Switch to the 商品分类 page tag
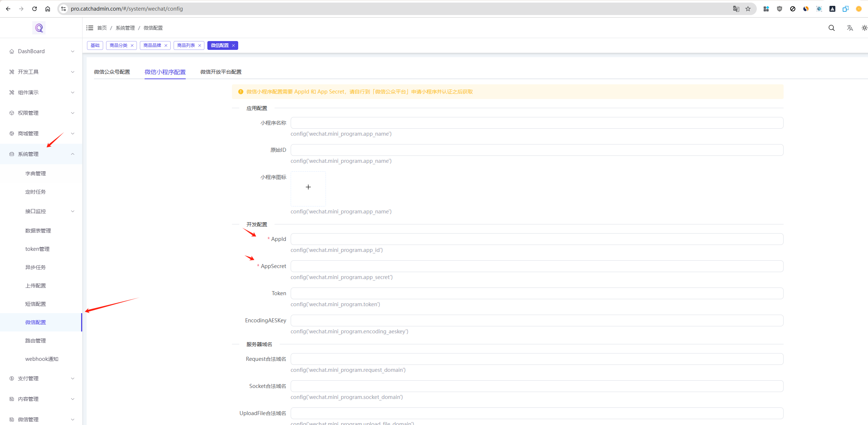Image resolution: width=868 pixels, height=425 pixels. [x=119, y=45]
